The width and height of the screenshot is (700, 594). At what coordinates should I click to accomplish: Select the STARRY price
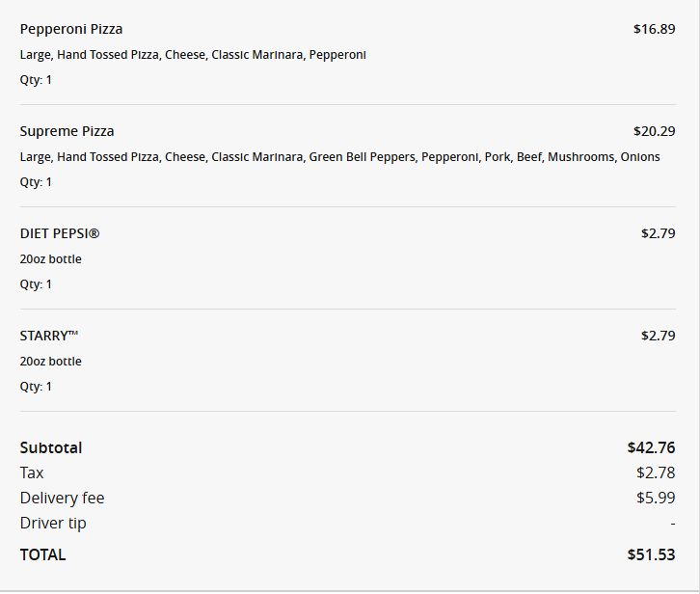tap(658, 336)
